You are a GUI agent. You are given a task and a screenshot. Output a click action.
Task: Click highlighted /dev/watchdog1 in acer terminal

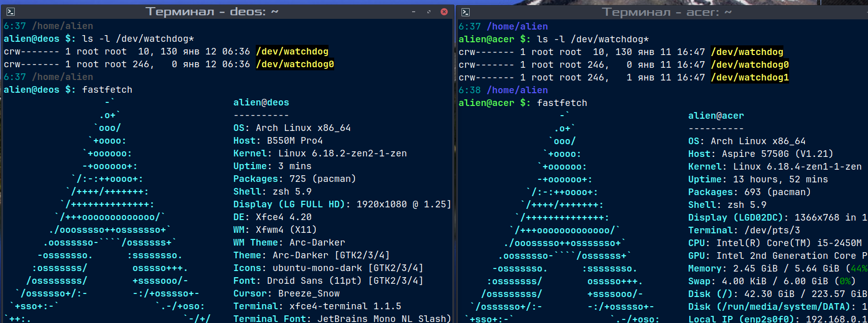tap(750, 77)
